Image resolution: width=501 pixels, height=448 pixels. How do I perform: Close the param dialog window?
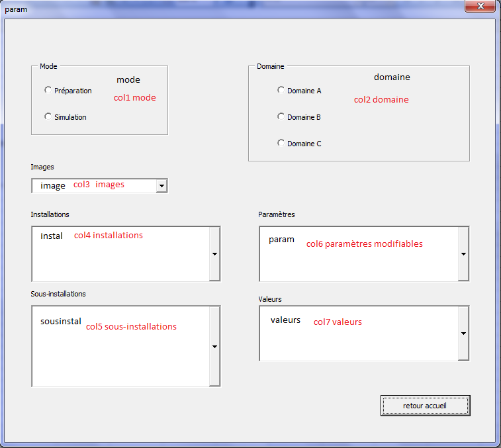point(480,6)
